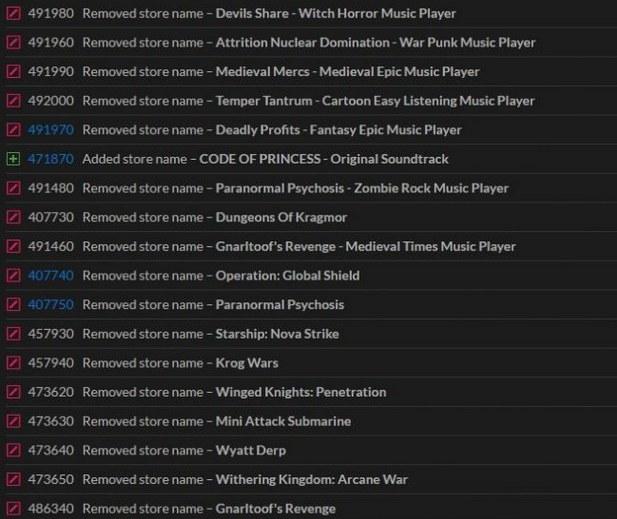The height and width of the screenshot is (519, 617).
Task: Click app ID 492000
Action: [51, 101]
